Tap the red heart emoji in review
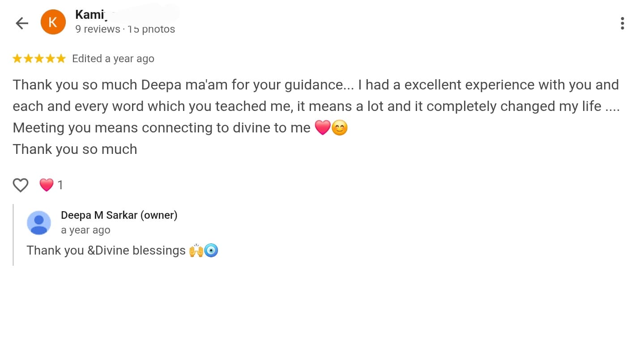 click(x=323, y=128)
